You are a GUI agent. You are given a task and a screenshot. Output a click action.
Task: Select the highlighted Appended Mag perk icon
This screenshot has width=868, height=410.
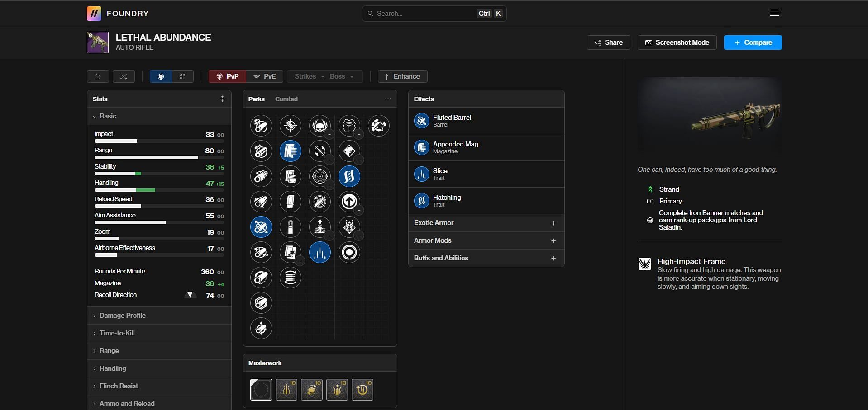point(290,151)
